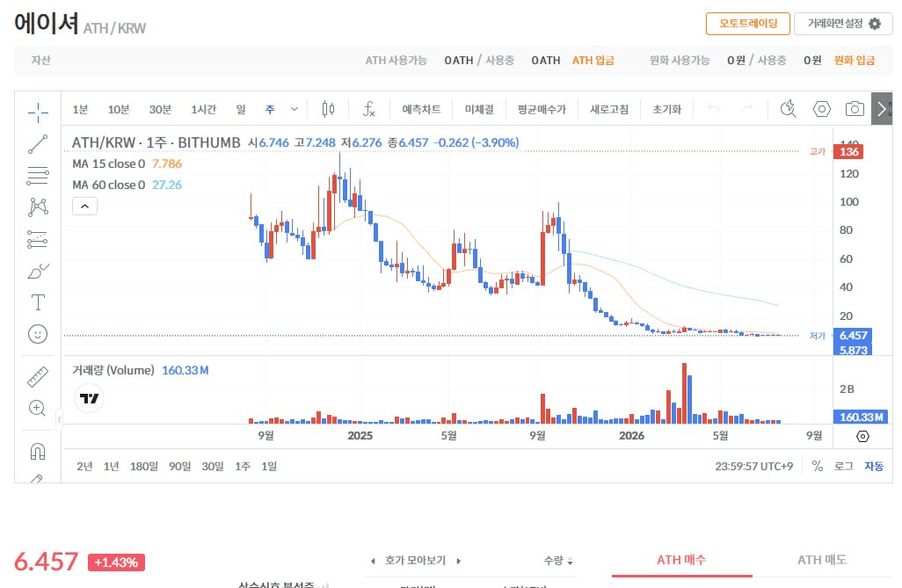Open the fx indicators menu
The height and width of the screenshot is (588, 902).
[369, 109]
